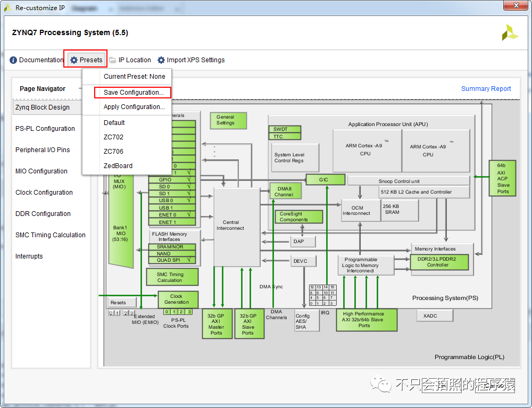The height and width of the screenshot is (408, 532).
Task: Select Zynq Block Design page
Action: coord(47,107)
